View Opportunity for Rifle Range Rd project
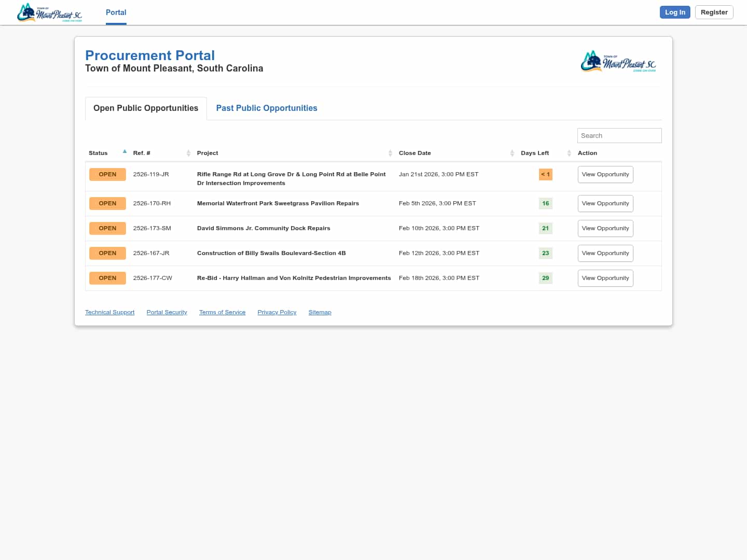747x560 pixels. (605, 175)
